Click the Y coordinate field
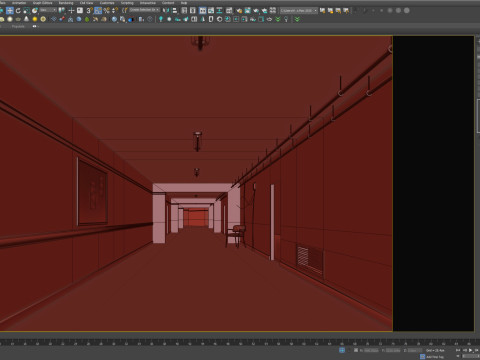This screenshot has width=480, height=360. [393, 350]
